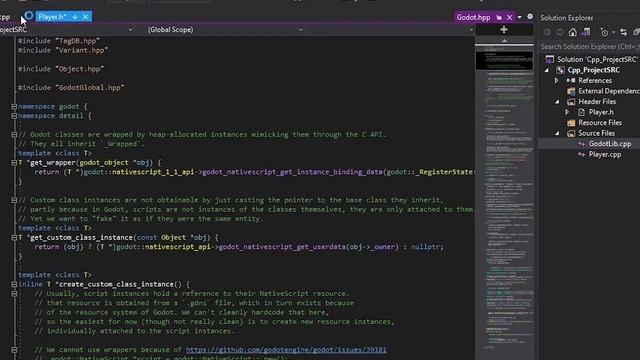Viewport: 640px width, 360px height.
Task: Collapse the Source Files folder arrow
Action: click(x=557, y=133)
